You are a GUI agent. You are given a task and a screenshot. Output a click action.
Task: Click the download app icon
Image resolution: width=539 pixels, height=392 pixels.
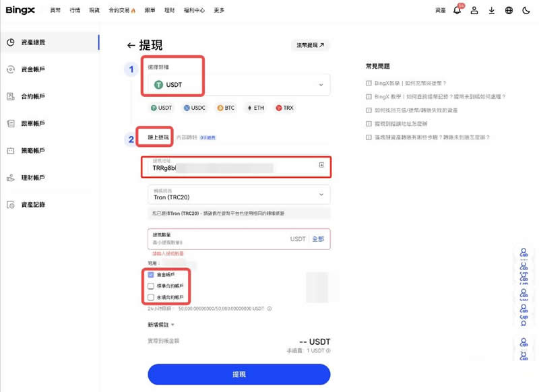point(492,11)
